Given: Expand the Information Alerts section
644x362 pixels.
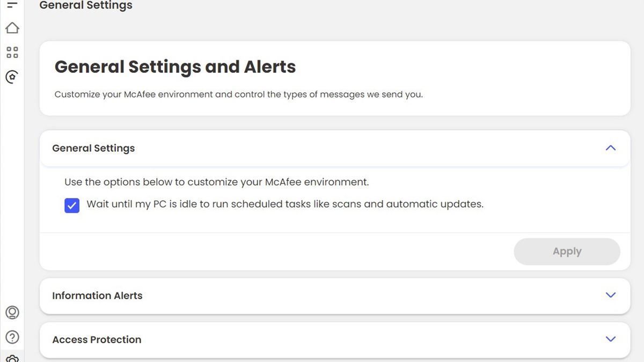Looking at the screenshot, I should (610, 295).
